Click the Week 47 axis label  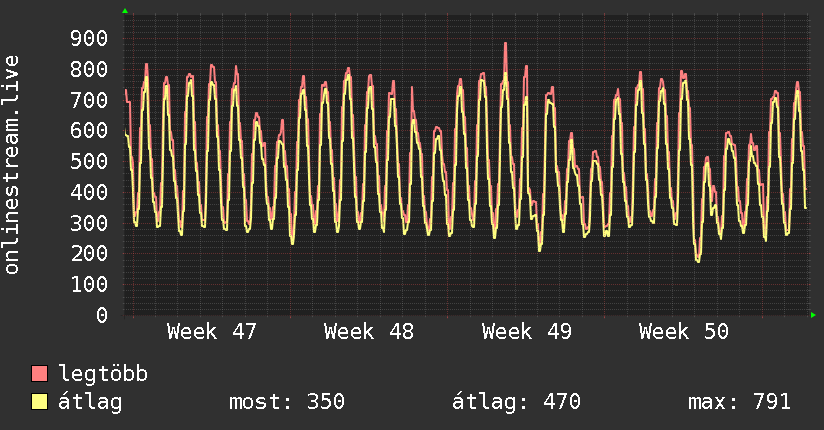click(212, 332)
